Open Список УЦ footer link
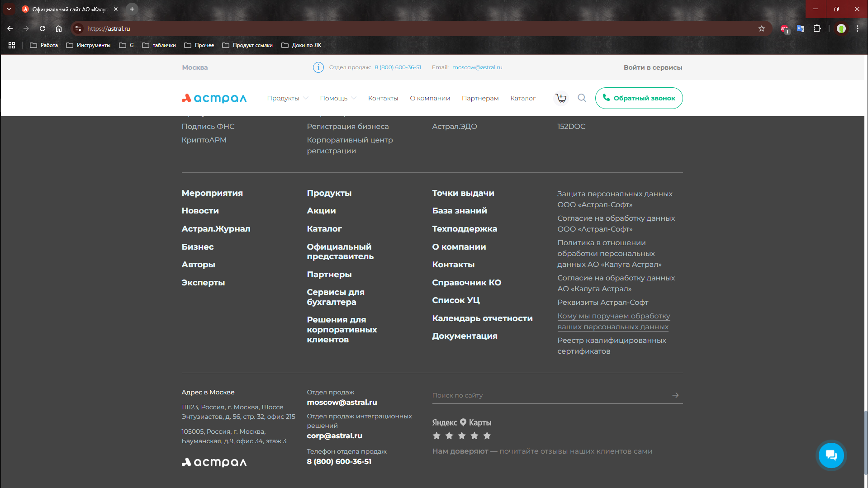Image resolution: width=868 pixels, height=488 pixels. click(x=455, y=300)
